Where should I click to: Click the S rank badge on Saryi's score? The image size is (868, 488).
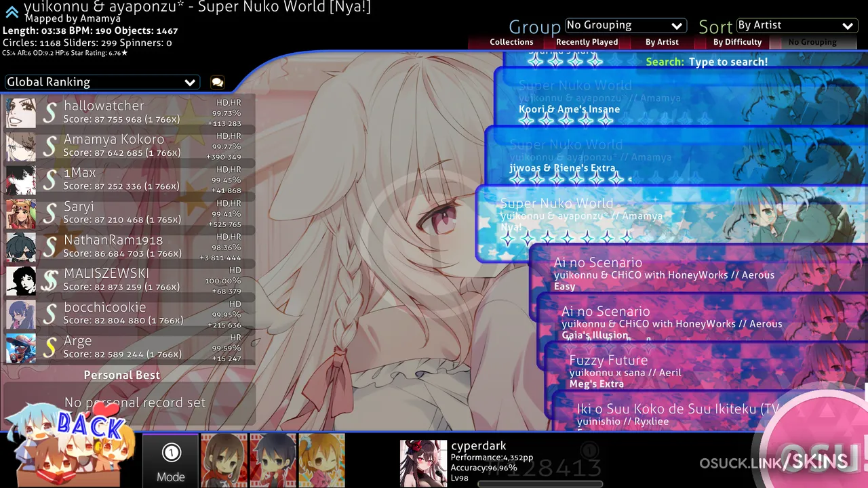[x=50, y=213]
